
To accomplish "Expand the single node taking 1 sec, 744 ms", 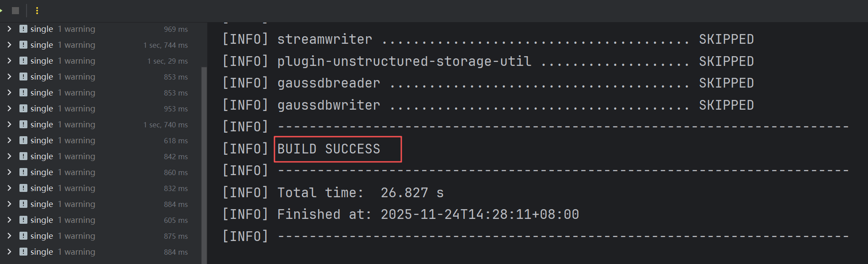I will point(9,45).
